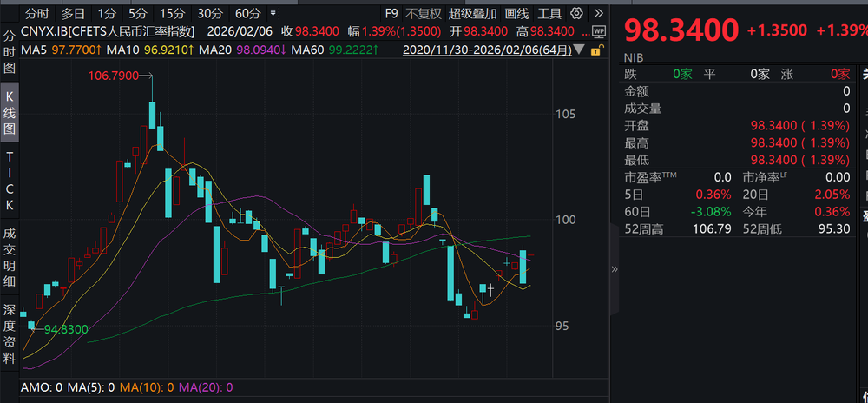Click 跌 0家 count

coord(682,75)
